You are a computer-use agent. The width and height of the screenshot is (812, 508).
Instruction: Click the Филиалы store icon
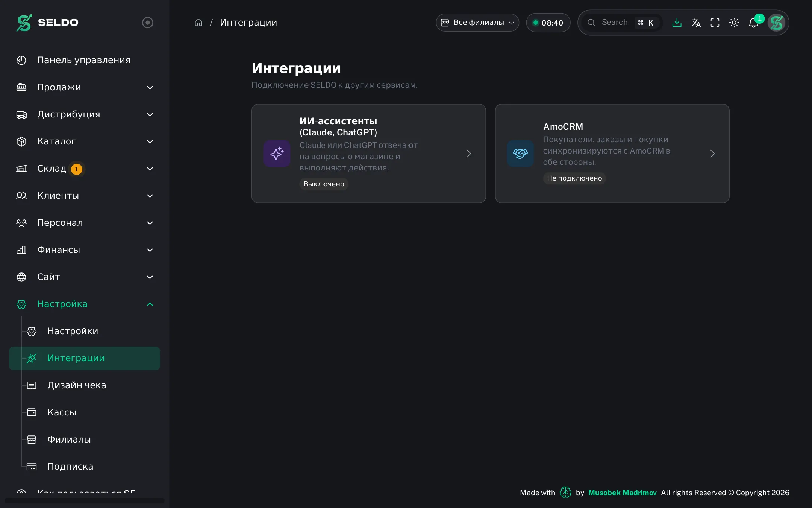pyautogui.click(x=32, y=440)
